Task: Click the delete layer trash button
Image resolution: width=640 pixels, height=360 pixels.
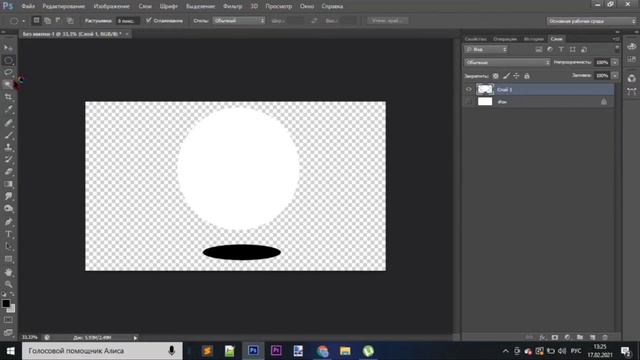Action: tap(605, 338)
